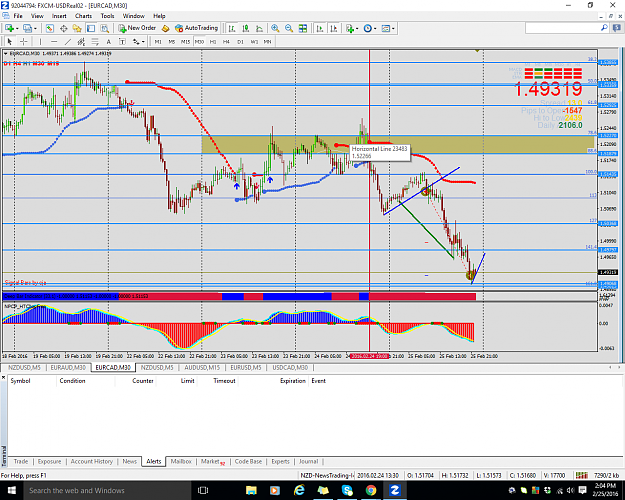Viewport: 625px width, 500px height.
Task: Zoom in on the chart
Action: (x=275, y=28)
